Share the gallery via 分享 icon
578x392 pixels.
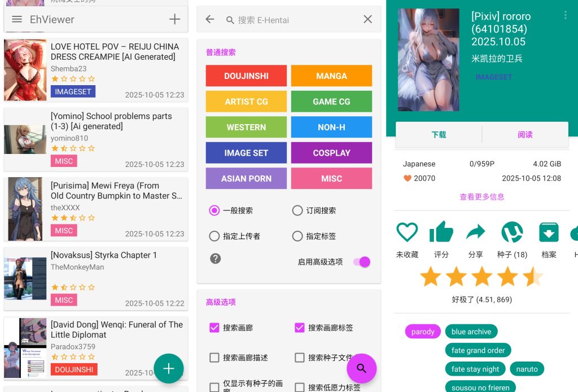pyautogui.click(x=475, y=232)
